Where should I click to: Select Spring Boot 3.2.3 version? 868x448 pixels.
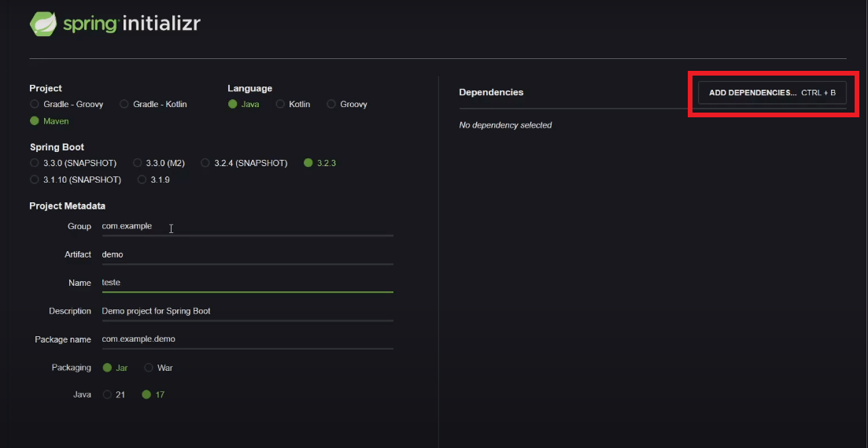320,163
